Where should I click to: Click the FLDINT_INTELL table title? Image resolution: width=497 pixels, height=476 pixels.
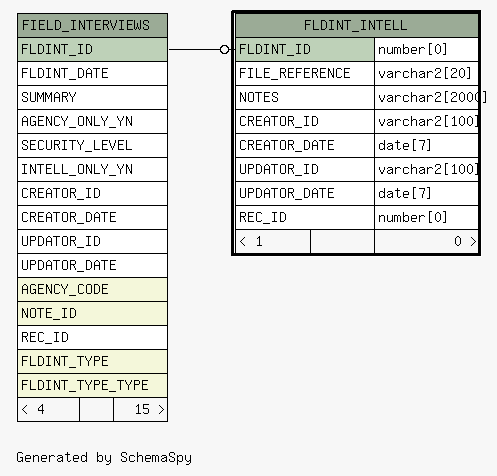(x=357, y=26)
